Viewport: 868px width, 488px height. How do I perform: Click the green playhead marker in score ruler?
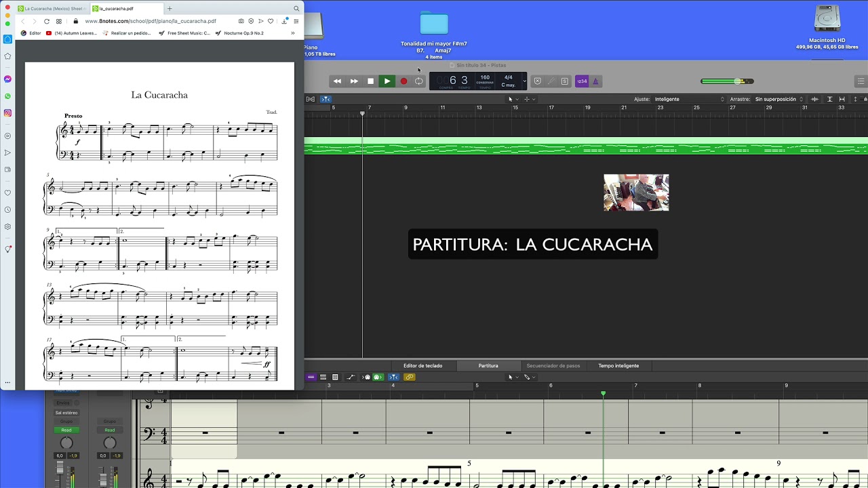(x=603, y=394)
